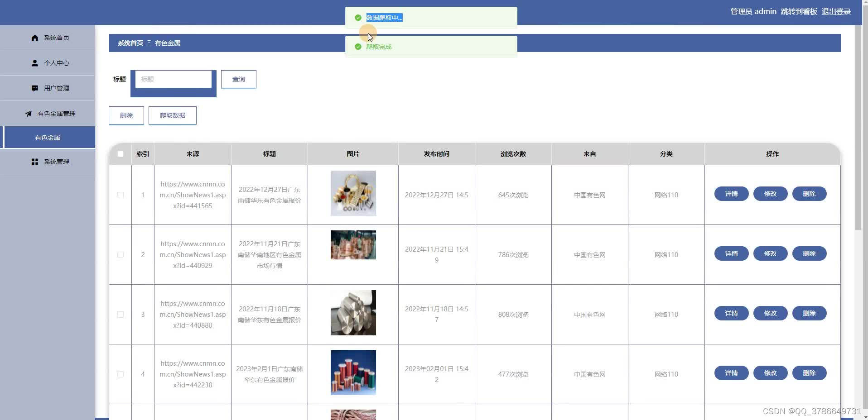Click the 删除 button above the table
This screenshot has height=420, width=868.
[126, 115]
